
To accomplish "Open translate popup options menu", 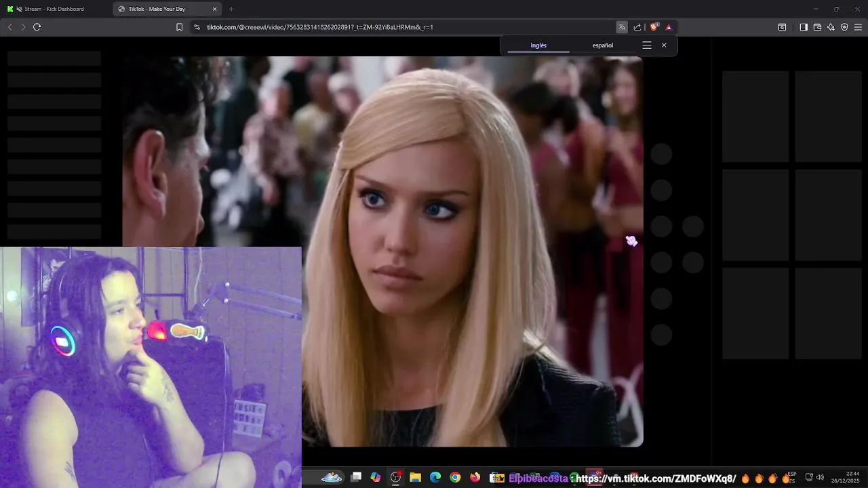I will [647, 45].
